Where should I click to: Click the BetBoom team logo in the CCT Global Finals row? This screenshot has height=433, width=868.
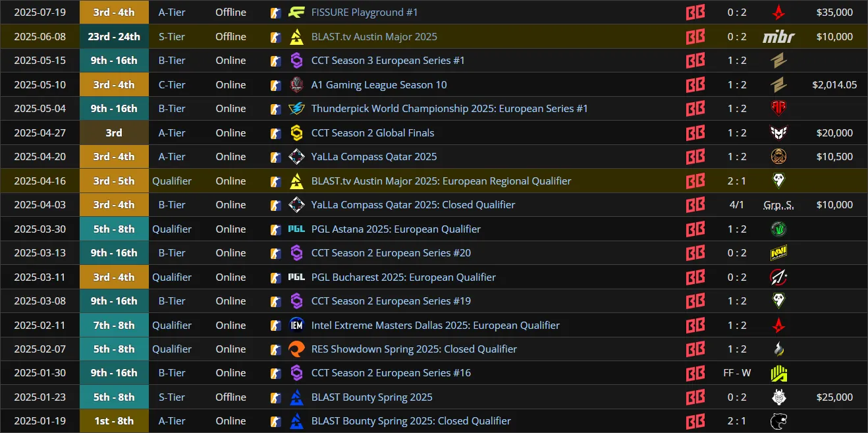coord(695,132)
